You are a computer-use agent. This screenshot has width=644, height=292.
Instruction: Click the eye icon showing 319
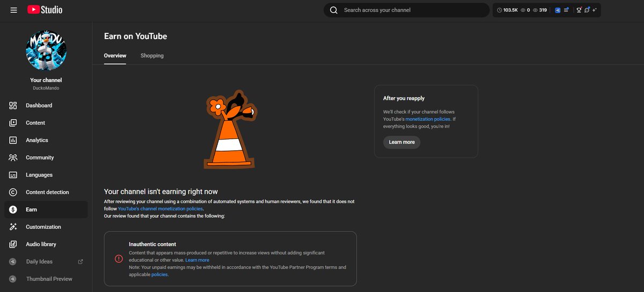click(539, 10)
